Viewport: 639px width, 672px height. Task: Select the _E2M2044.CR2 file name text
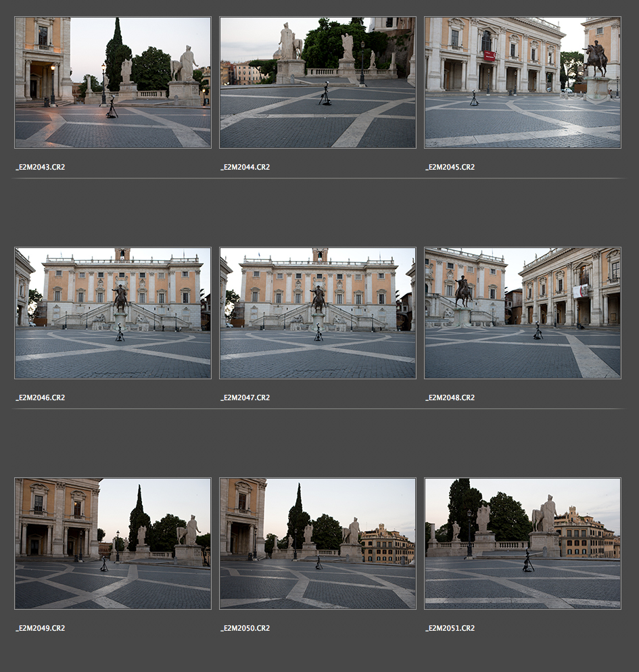(x=245, y=167)
